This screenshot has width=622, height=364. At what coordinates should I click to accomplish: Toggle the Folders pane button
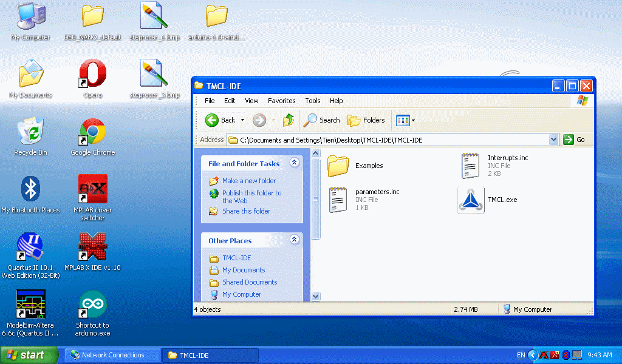pyautogui.click(x=366, y=120)
